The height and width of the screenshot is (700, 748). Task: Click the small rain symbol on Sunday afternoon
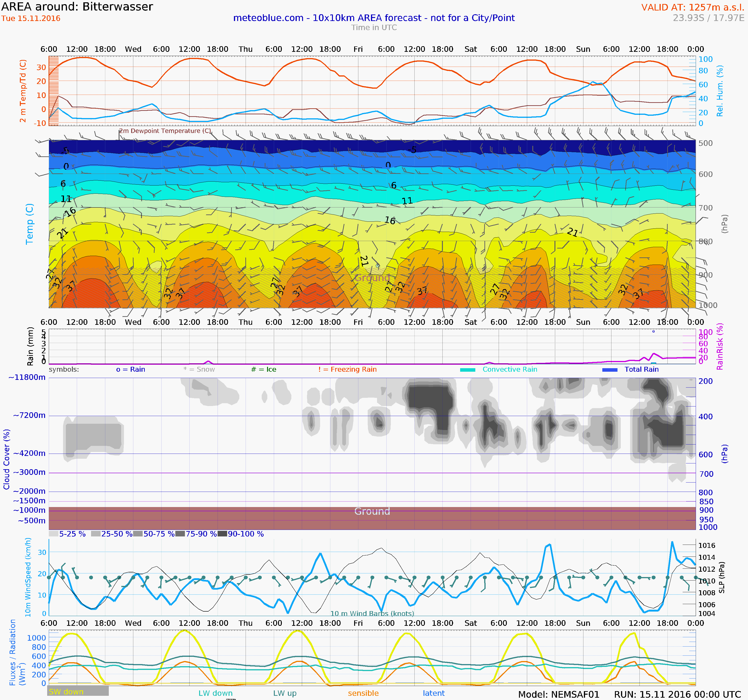tap(653, 331)
